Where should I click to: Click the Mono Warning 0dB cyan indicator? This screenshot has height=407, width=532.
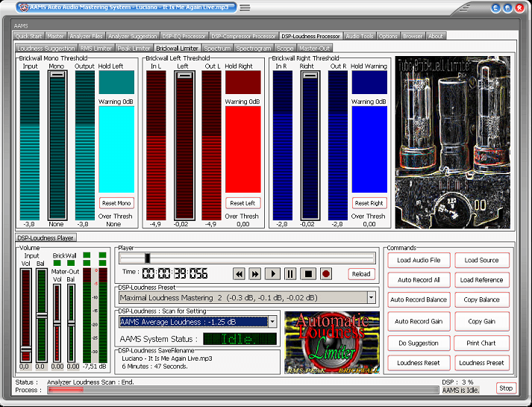pyautogui.click(x=116, y=149)
